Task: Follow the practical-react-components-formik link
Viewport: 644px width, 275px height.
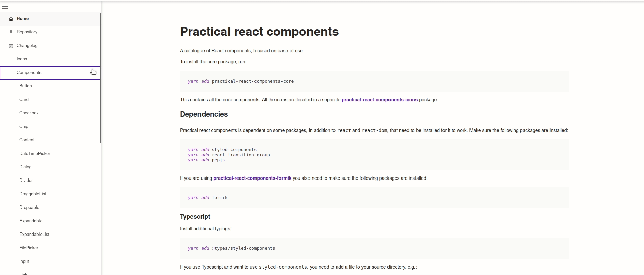Action: point(252,178)
